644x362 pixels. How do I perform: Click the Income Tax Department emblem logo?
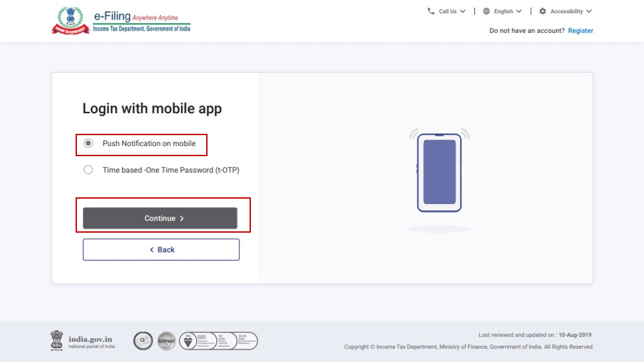pos(70,21)
